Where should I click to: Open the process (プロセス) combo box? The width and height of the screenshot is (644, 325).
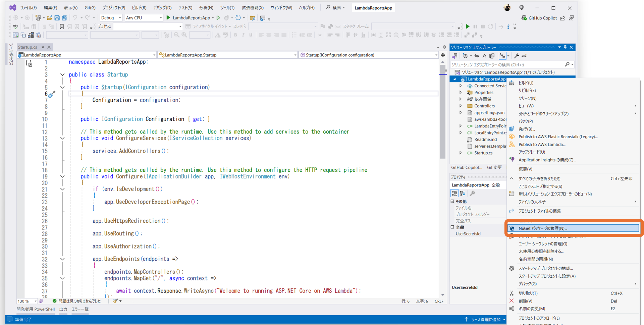coord(148,26)
